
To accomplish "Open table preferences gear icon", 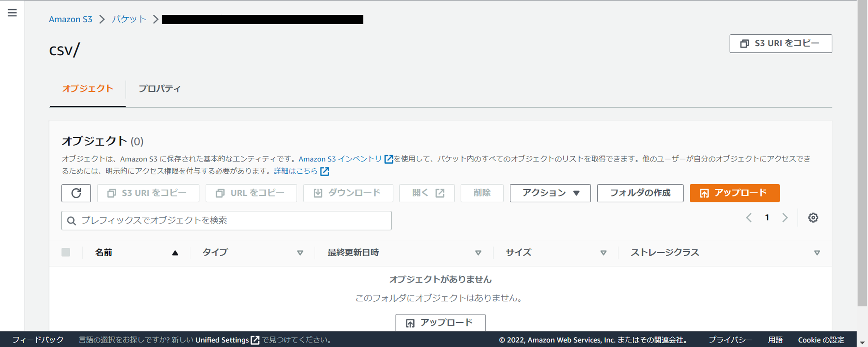I will pos(813,218).
